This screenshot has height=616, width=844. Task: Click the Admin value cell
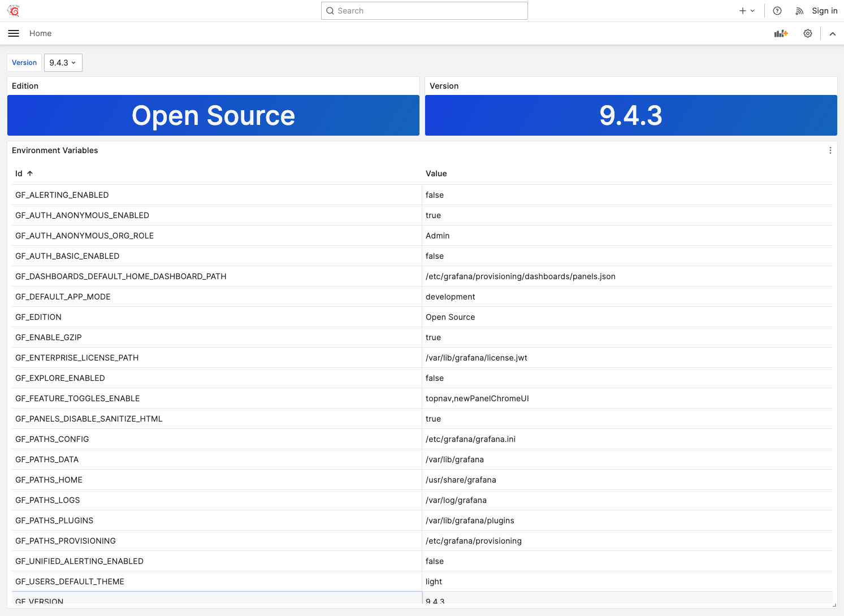click(627, 236)
